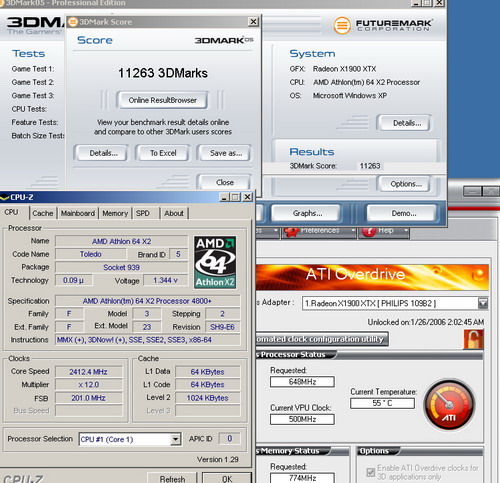
Task: Switch to the CPU tab in CPU-Z
Action: pyautogui.click(x=12, y=212)
